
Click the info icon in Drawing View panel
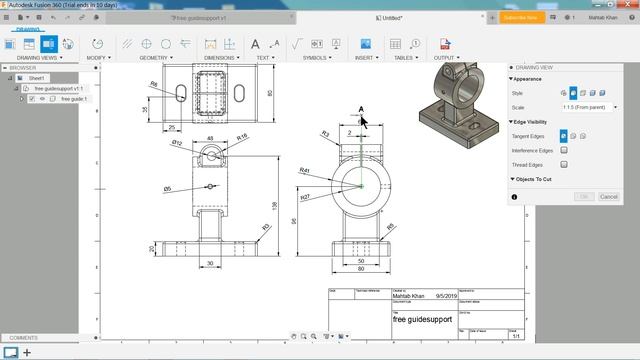(514, 197)
